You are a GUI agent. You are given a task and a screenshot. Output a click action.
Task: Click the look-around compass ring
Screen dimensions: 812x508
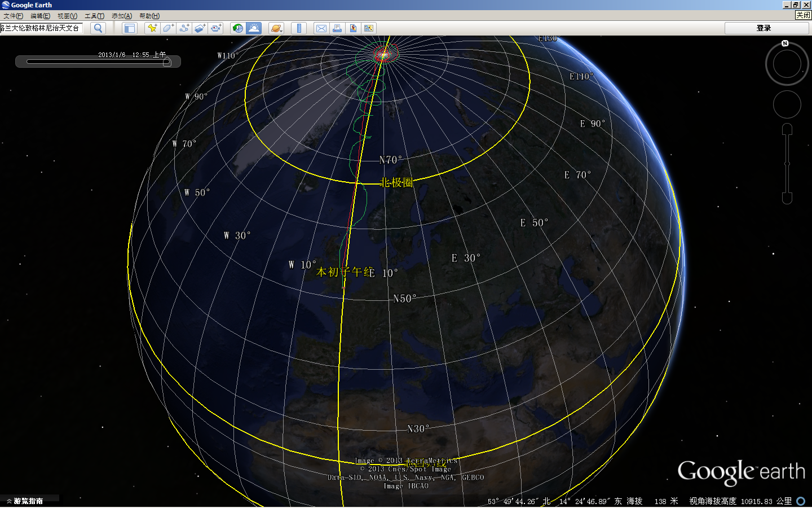(787, 64)
